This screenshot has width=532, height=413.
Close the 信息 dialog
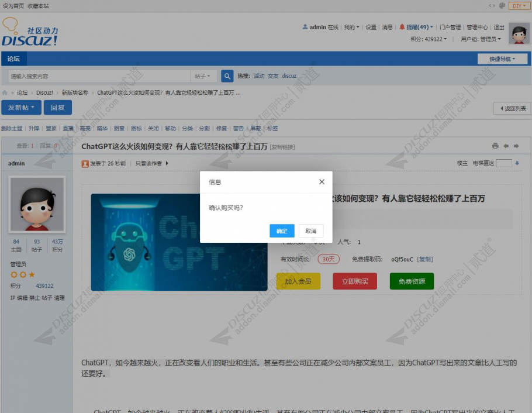322,182
